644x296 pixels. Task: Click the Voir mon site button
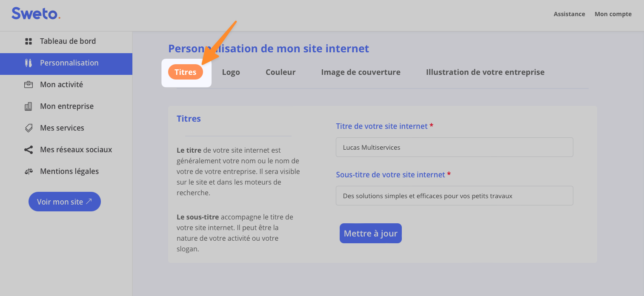click(65, 202)
